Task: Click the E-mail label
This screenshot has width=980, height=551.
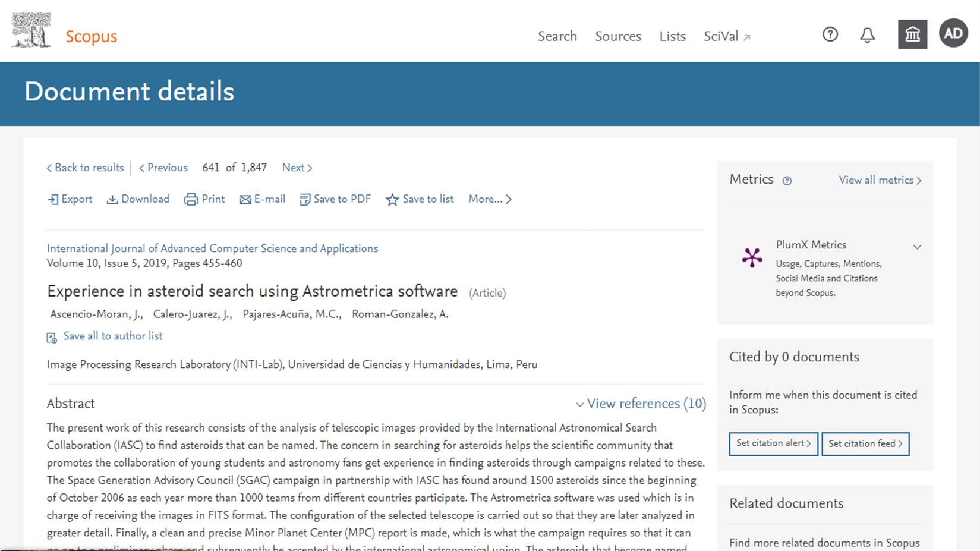Action: pos(270,199)
